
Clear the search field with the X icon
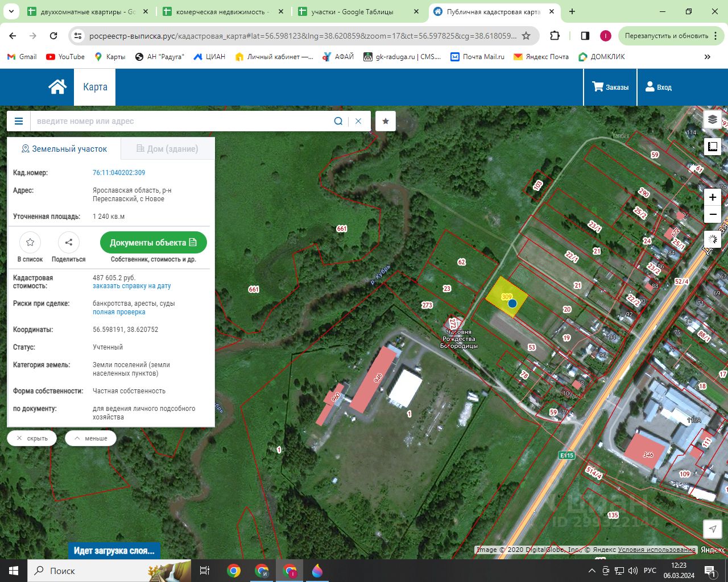pos(358,121)
